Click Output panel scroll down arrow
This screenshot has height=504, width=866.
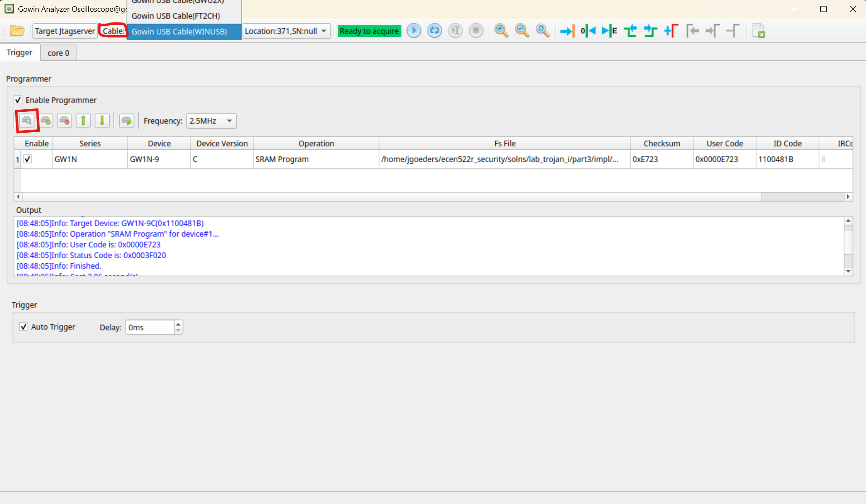pyautogui.click(x=848, y=271)
